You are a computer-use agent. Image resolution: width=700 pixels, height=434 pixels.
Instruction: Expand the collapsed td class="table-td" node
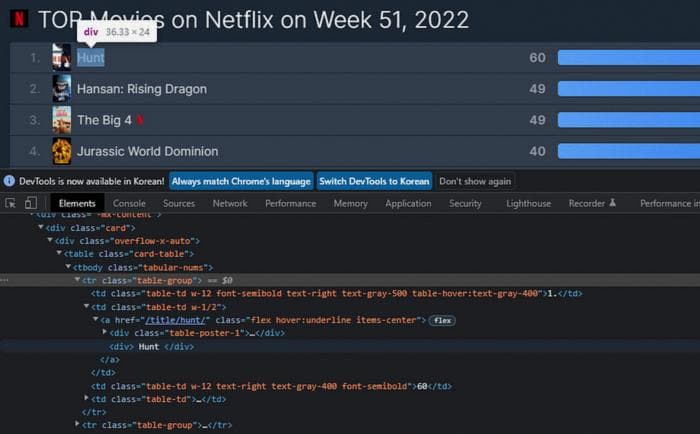87,398
